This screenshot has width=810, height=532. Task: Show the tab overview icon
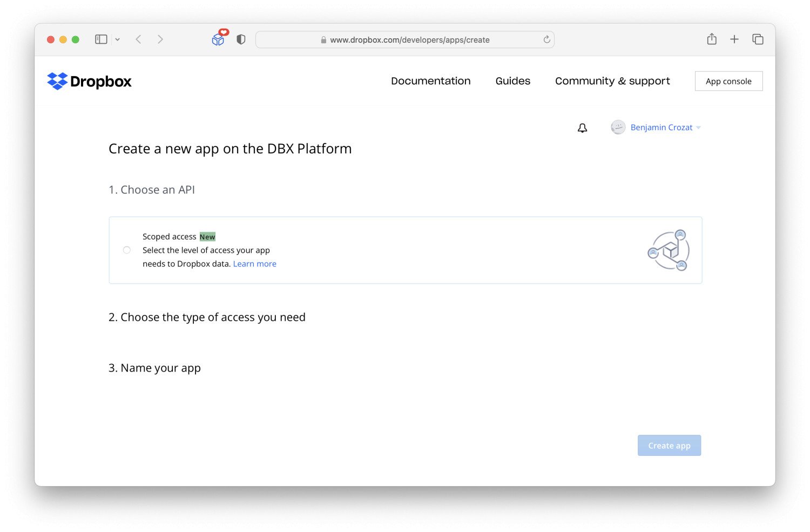(x=758, y=39)
